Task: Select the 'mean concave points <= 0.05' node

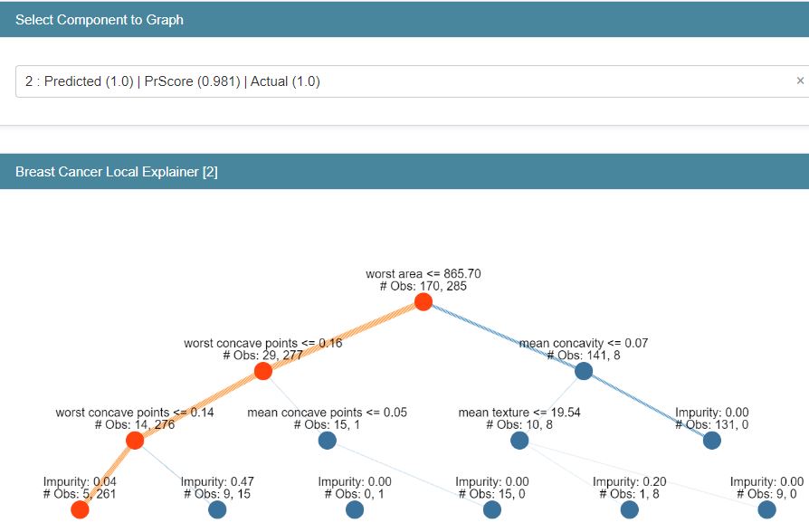Action: tap(326, 440)
